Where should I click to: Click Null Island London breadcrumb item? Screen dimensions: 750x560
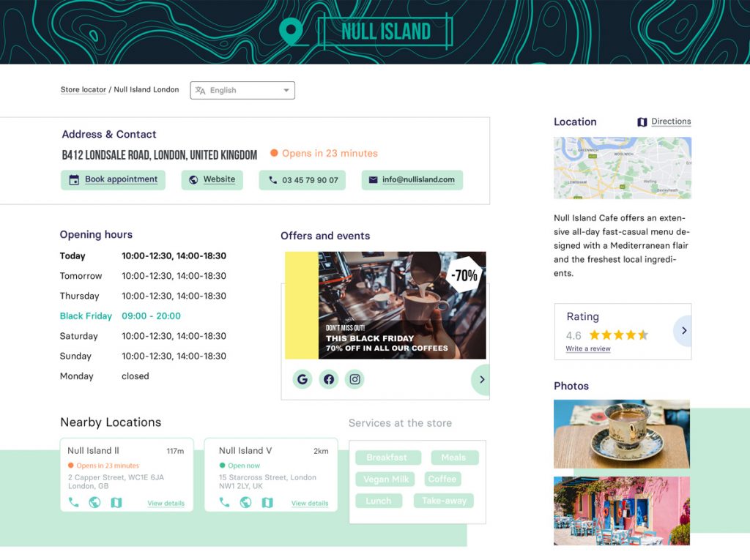(146, 90)
